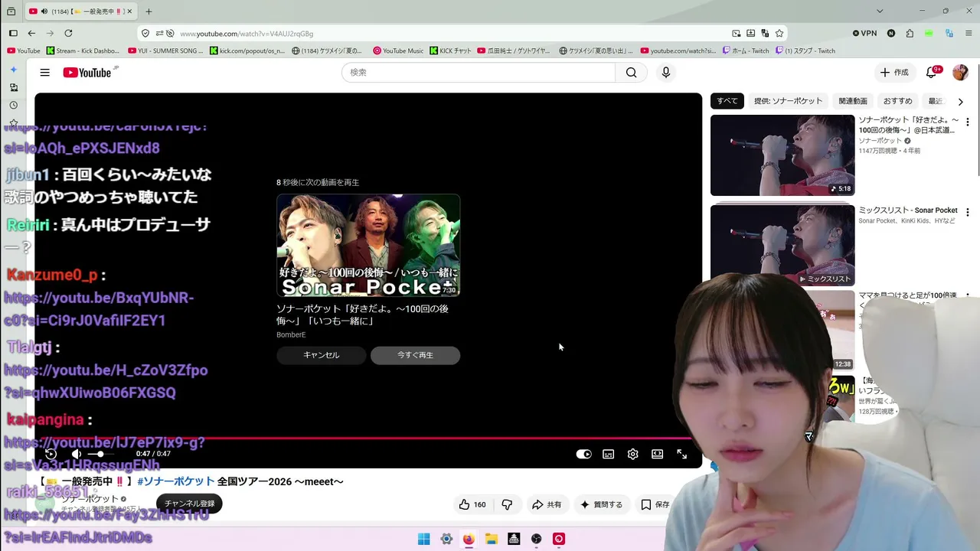
Task: Open the ミックスリスト Sonar Pocket thumbnail
Action: point(782,245)
